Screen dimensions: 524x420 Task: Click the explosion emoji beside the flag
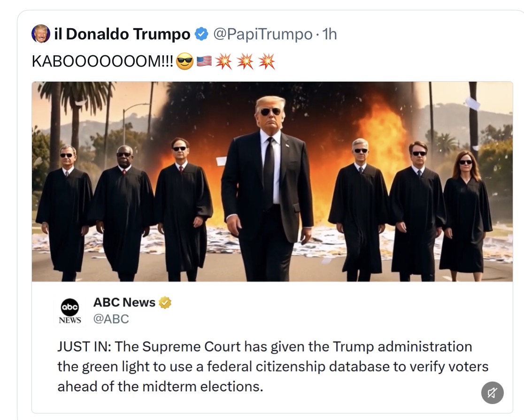[x=223, y=61]
